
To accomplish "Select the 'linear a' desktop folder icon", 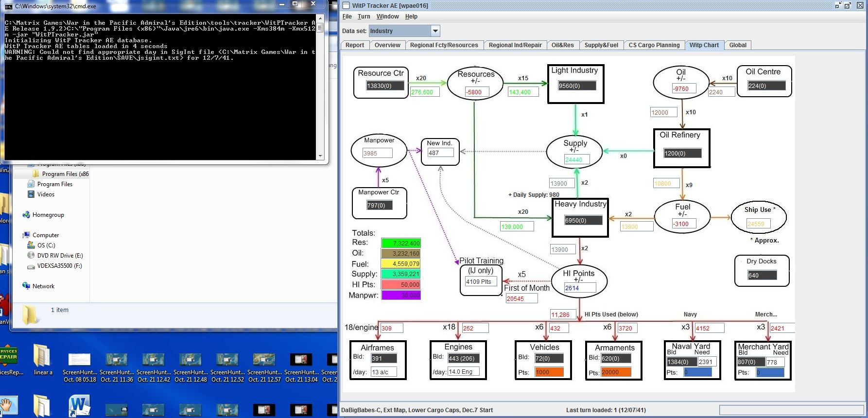I will coord(43,361).
